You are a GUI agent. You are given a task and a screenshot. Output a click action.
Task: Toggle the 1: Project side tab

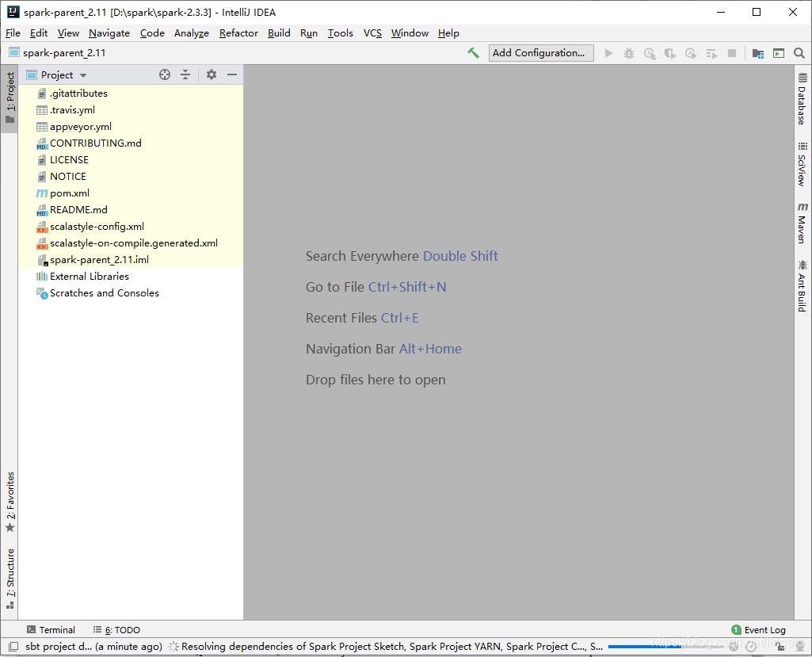[x=10, y=98]
